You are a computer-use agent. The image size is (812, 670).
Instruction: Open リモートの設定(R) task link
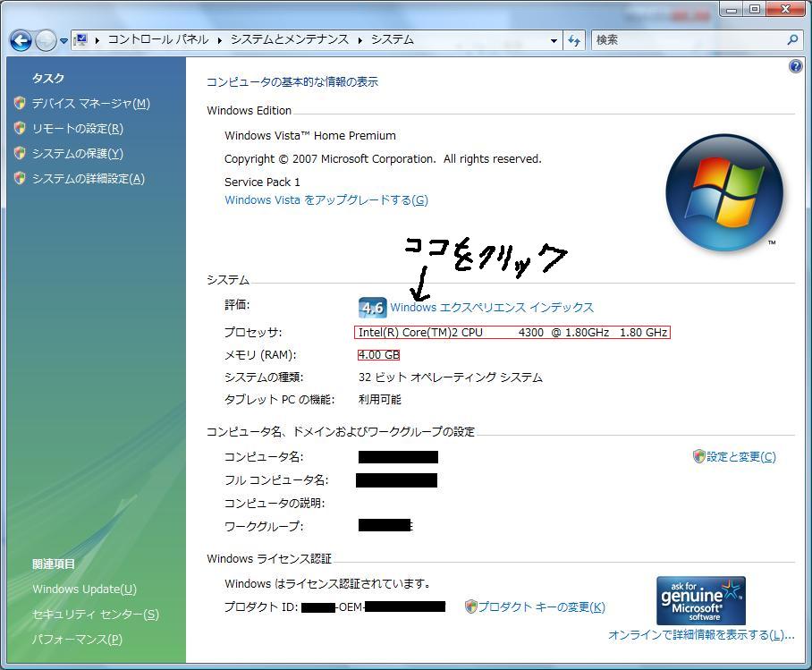click(78, 129)
